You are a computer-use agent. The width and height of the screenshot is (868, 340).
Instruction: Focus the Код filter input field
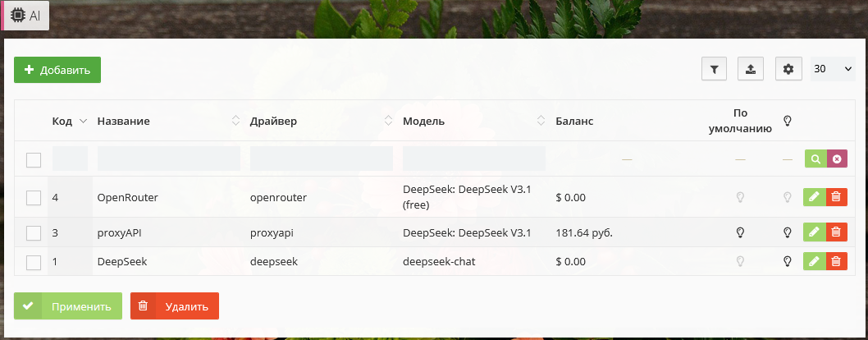click(x=70, y=159)
